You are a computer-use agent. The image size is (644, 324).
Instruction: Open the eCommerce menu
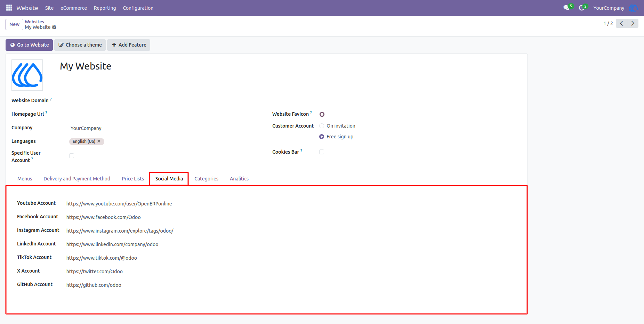[74, 8]
